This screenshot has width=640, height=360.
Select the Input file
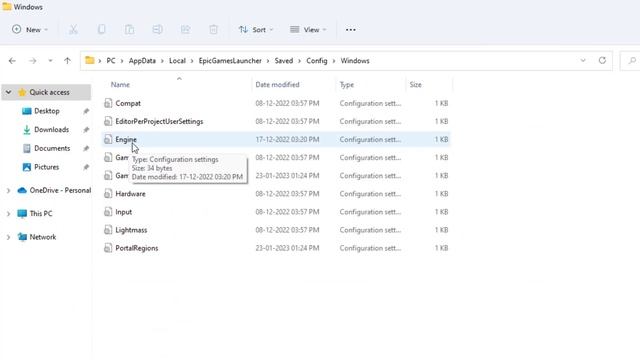(x=123, y=212)
